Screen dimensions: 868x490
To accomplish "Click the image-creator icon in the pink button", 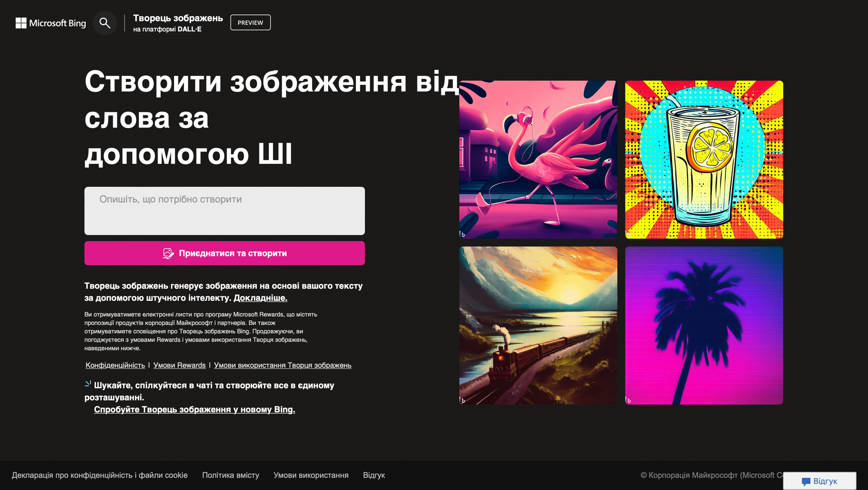I will [168, 253].
